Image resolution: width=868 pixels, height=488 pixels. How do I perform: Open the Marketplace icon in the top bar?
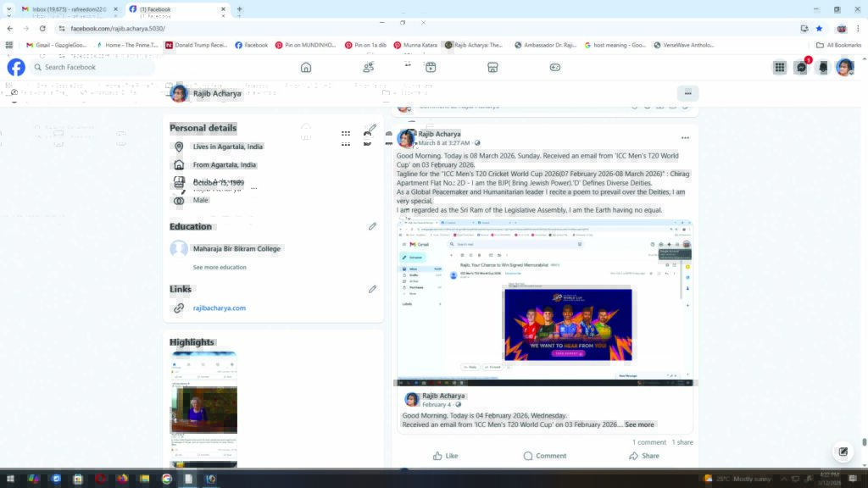492,68
